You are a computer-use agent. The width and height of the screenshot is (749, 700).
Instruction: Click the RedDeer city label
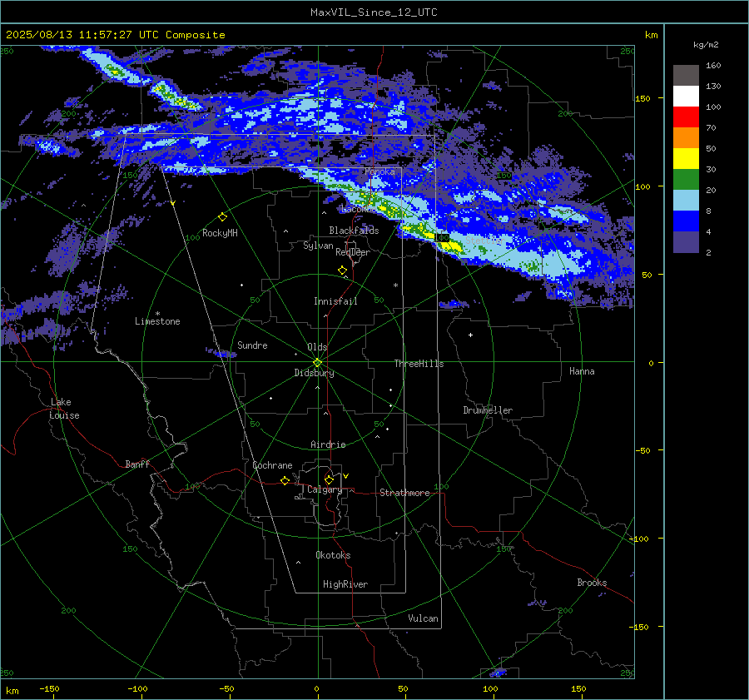(x=353, y=252)
